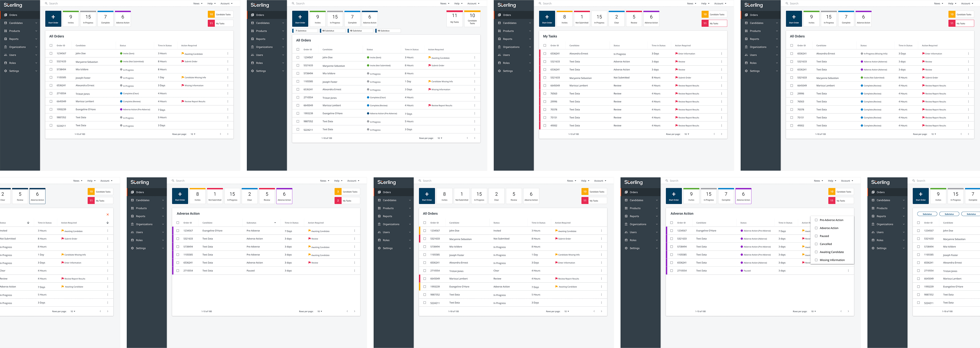Click the Organizations icon in the mockup where John Doe is 'Invited'
980x348 pixels.
pos(379,224)
